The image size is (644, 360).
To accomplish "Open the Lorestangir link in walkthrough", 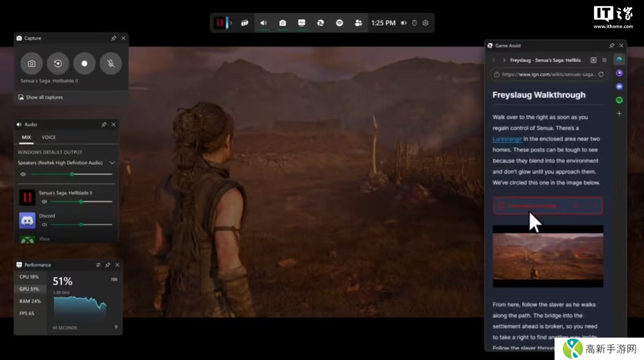I will [x=506, y=139].
